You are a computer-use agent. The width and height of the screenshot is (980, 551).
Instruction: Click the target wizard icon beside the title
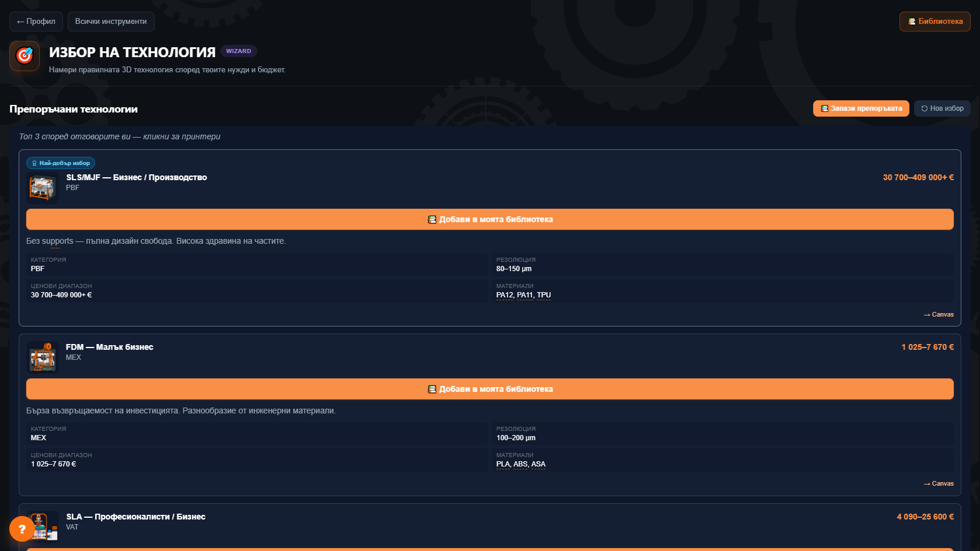pos(24,56)
